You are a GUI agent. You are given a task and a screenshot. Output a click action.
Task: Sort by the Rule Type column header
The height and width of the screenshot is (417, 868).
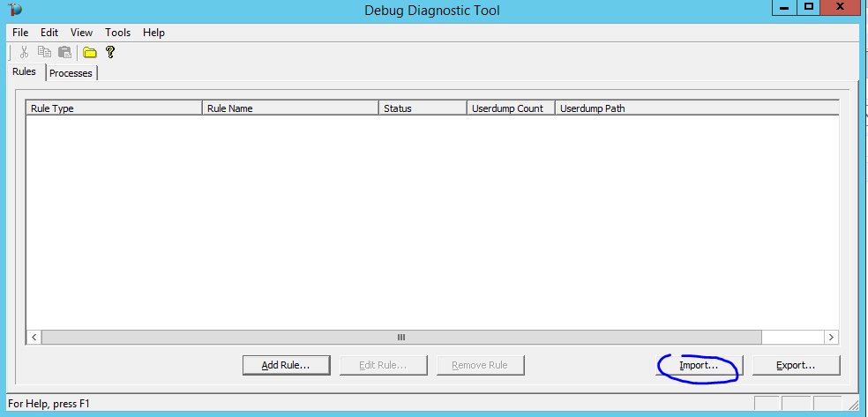point(114,108)
